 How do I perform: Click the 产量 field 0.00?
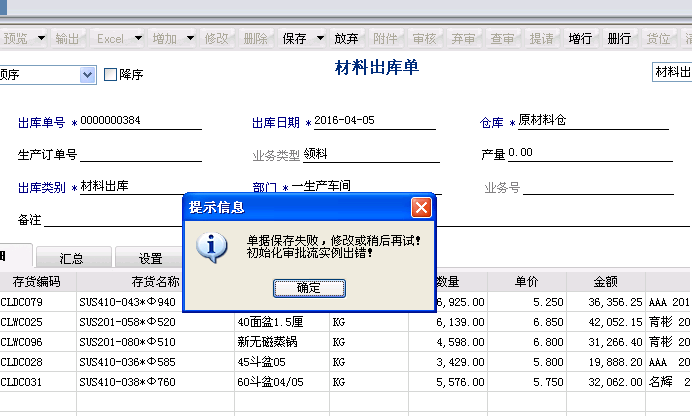coord(590,153)
